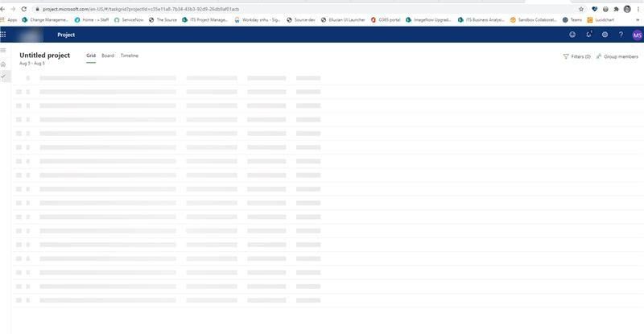Toggle the hamburger navigation menu
Viewport: 644px width, 334px height.
click(x=3, y=50)
